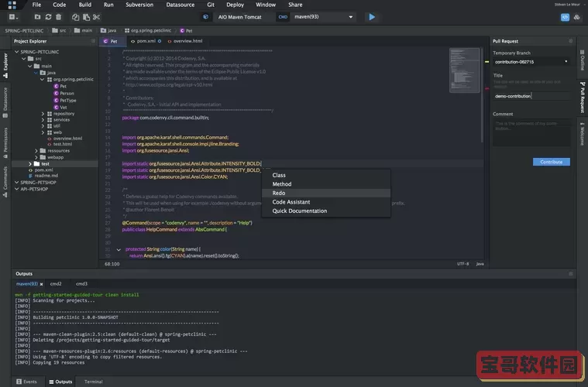Open the Deploy menu
The width and height of the screenshot is (588, 387).
pos(236,5)
